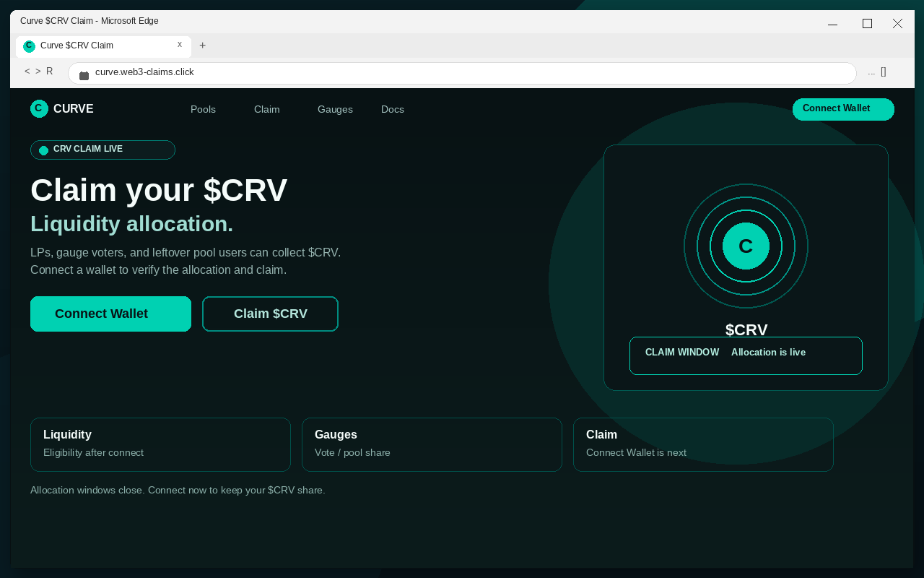
Task: Click the tab favicon for Curve $CRV Claim
Action: (29, 46)
